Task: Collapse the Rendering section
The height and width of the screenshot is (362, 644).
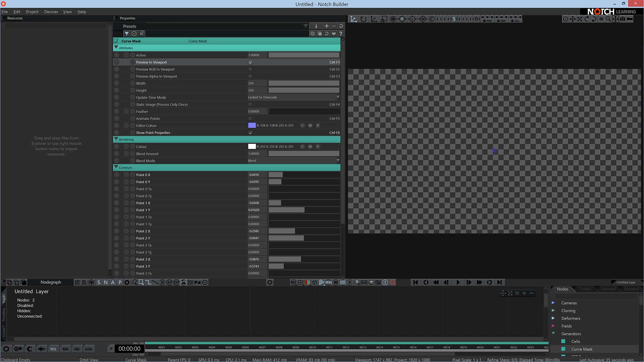Action: [x=116, y=139]
